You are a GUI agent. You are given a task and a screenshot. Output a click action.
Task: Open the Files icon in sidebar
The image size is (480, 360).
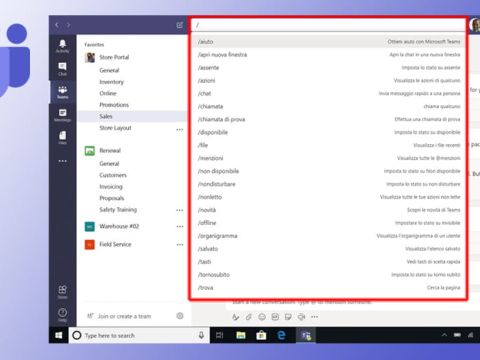(x=62, y=137)
